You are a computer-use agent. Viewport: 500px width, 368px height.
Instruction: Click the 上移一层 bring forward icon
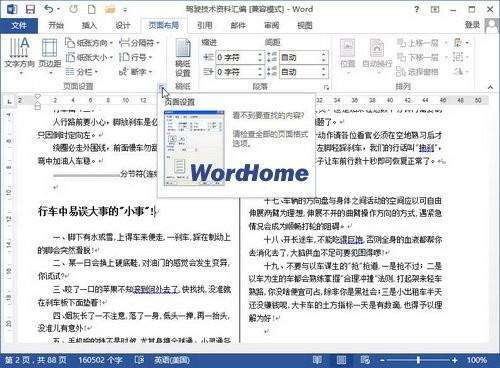(418, 43)
